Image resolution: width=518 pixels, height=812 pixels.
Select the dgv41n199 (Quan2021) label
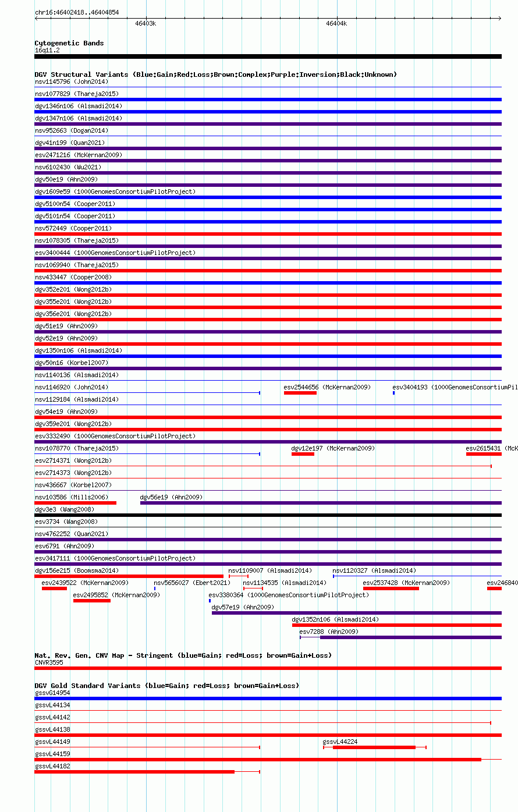tap(71, 143)
